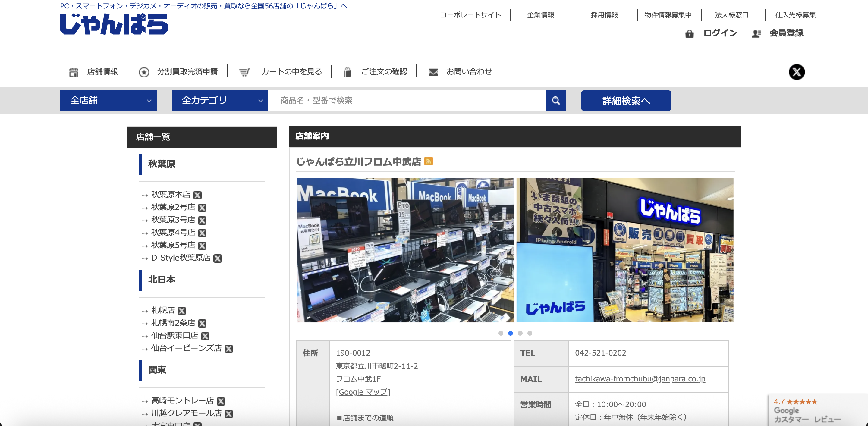Click the X icon next to 札幌南2条店
This screenshot has height=426, width=868.
tap(202, 323)
